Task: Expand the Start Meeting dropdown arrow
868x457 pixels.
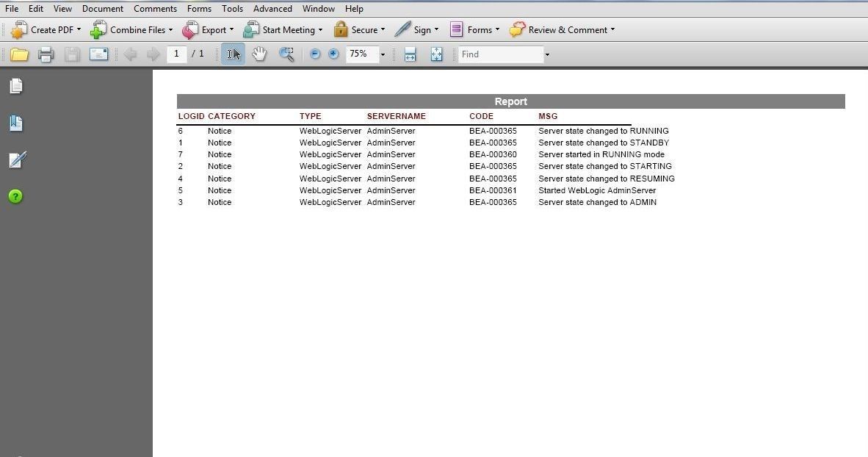Action: pyautogui.click(x=320, y=30)
